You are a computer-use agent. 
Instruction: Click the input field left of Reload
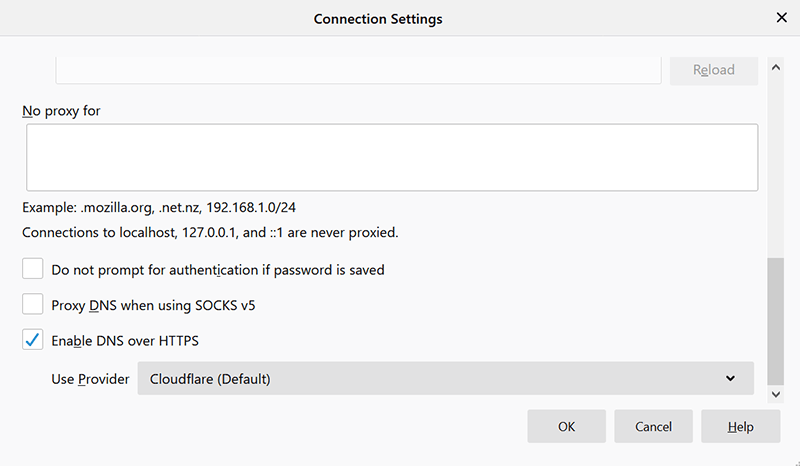point(358,70)
